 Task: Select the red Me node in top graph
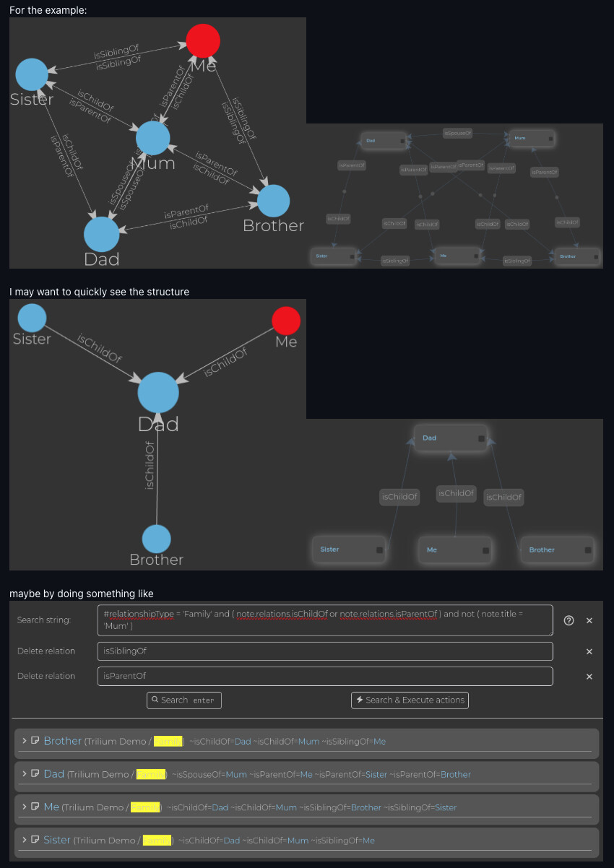[203, 40]
